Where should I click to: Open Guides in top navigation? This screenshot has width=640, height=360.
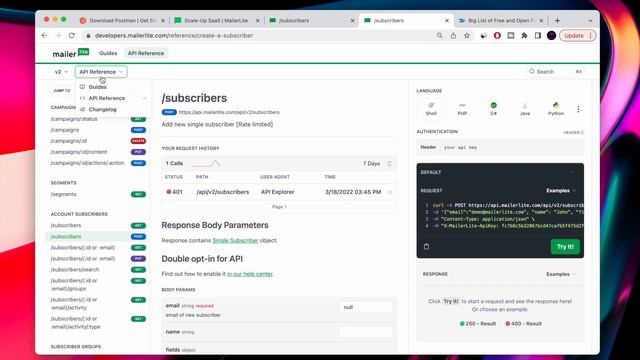pyautogui.click(x=108, y=53)
